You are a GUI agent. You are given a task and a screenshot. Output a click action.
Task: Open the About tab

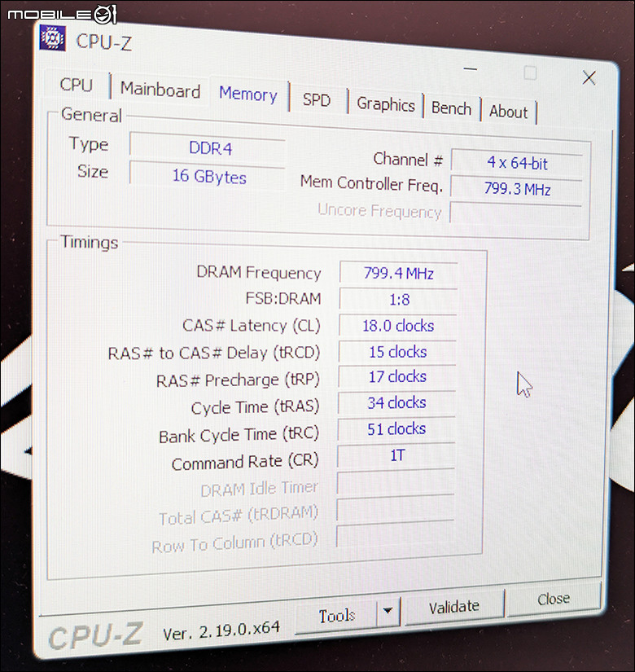pyautogui.click(x=508, y=112)
